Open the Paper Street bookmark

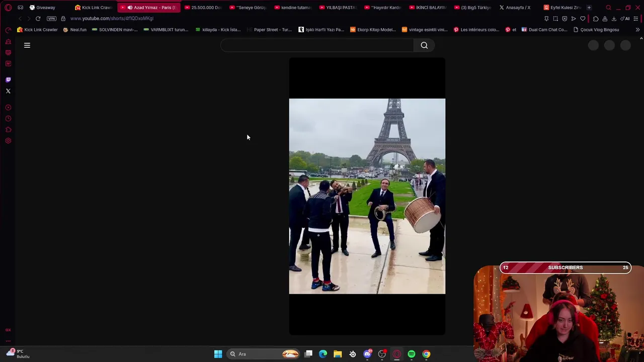(269, 30)
